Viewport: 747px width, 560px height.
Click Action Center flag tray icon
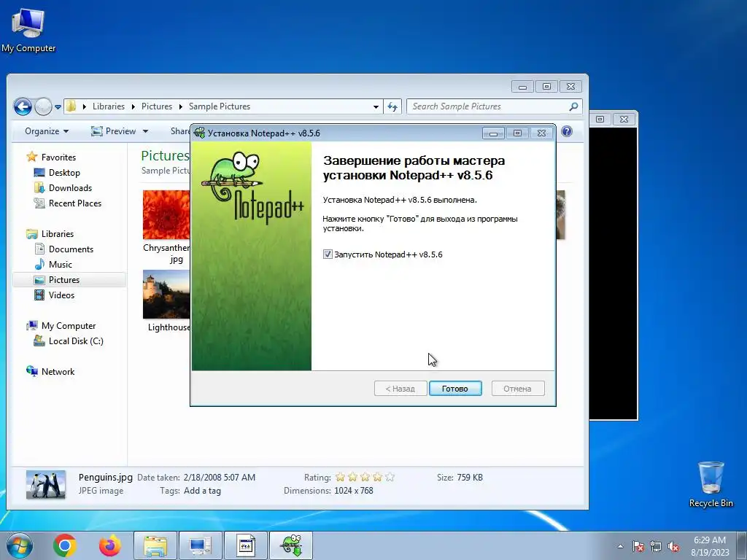638,546
